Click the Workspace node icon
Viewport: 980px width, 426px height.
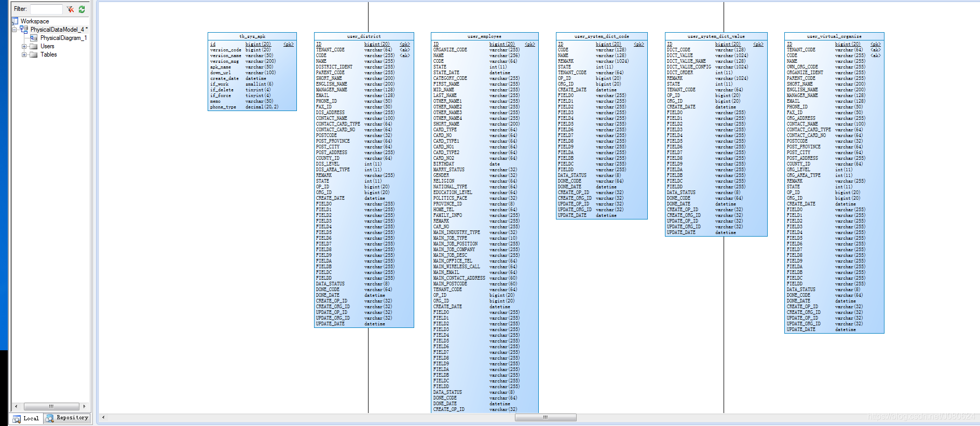coord(15,21)
